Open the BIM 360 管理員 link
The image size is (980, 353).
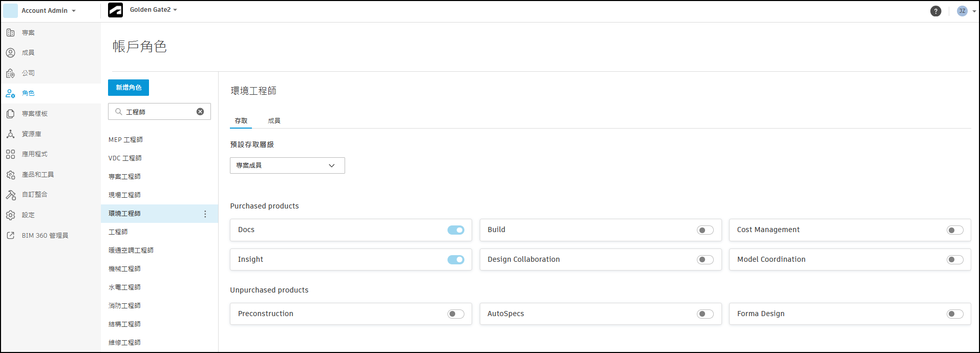[x=45, y=236]
